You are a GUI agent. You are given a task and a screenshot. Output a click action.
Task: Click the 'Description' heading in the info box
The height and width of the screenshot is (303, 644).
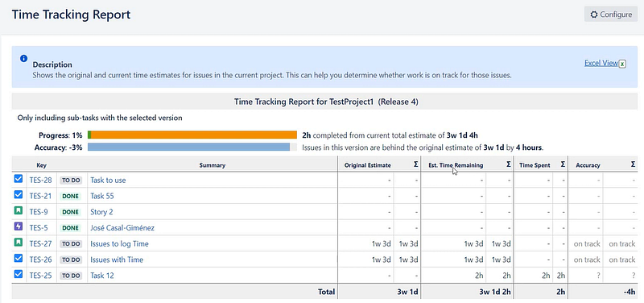52,64
